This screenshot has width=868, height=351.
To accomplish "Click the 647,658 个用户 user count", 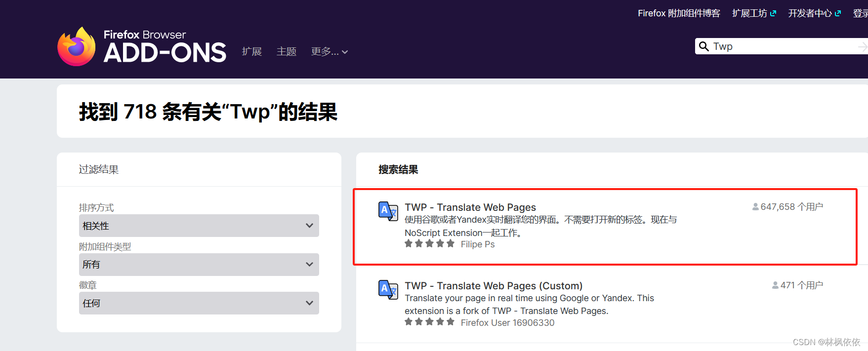I will pyautogui.click(x=792, y=207).
